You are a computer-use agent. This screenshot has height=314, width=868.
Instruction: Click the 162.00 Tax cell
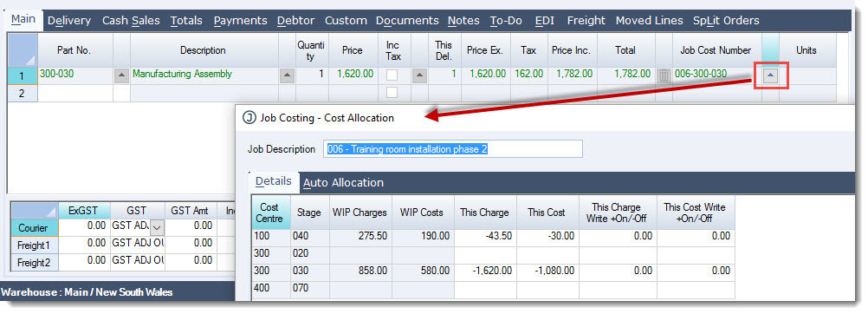coord(528,76)
